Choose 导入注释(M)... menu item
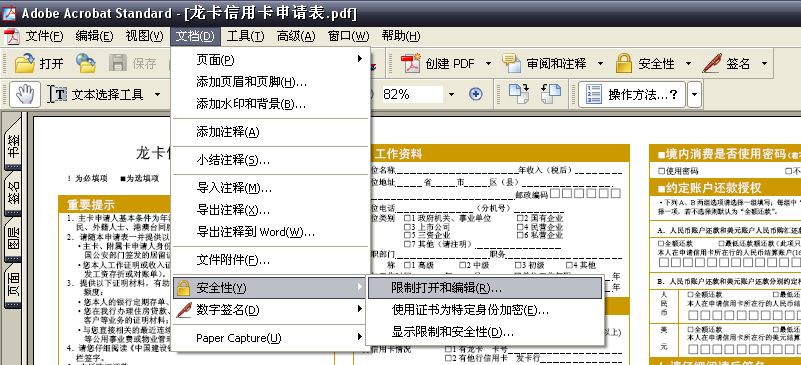This screenshot has width=801, height=365. click(x=270, y=188)
